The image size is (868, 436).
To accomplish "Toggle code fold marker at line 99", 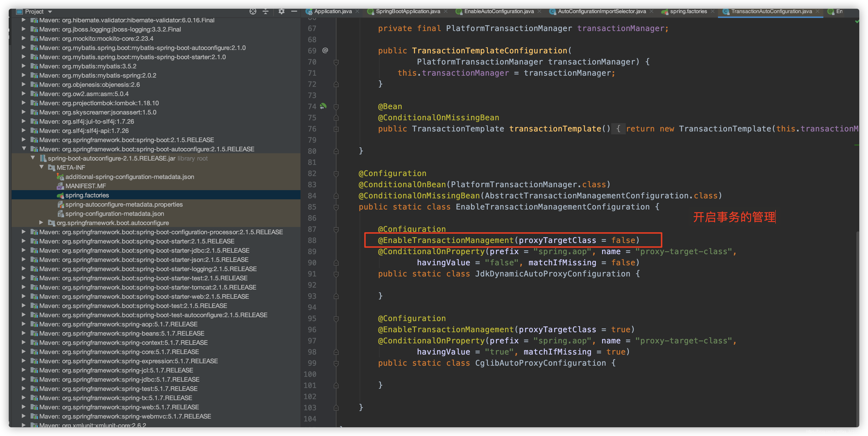I will 336,363.
